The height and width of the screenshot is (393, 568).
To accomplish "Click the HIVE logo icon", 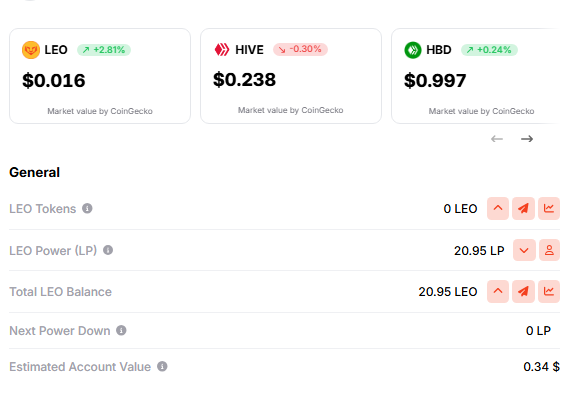I will coord(222,49).
